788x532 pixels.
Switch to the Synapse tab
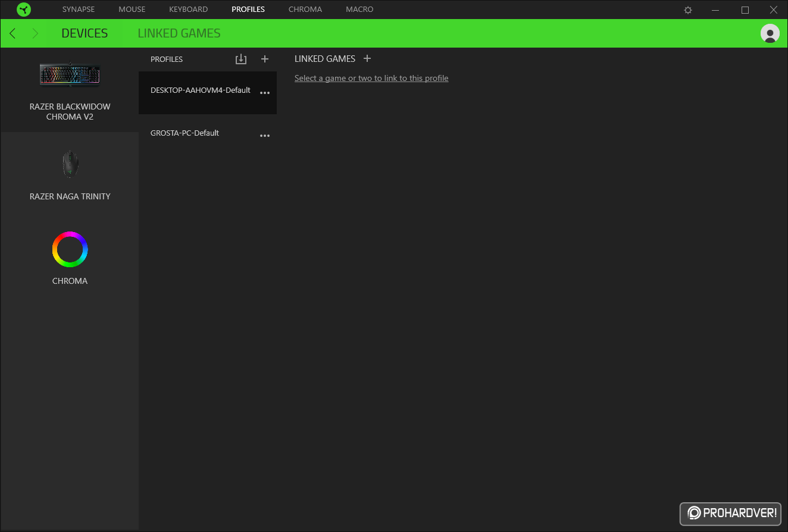(79, 10)
